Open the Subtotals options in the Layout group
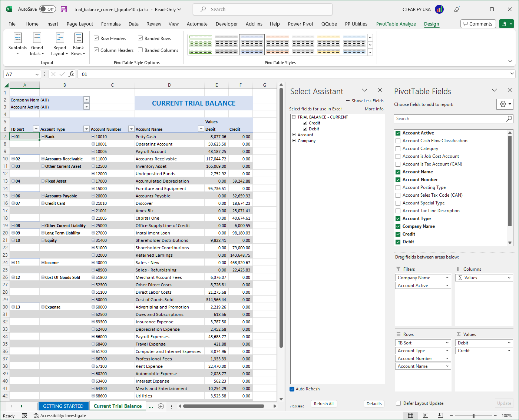Viewport: 519px width, 420px height. coord(17,44)
